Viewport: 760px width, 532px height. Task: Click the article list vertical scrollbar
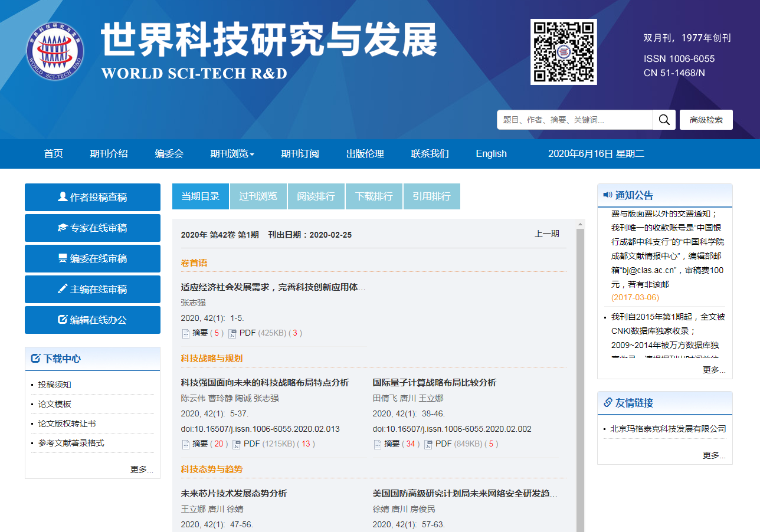point(580,354)
